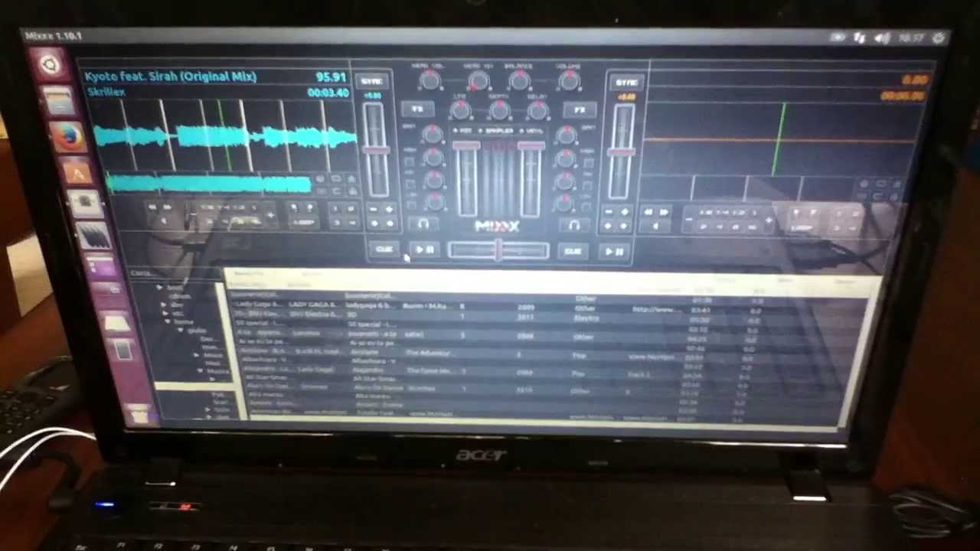Click deck 2 gain knob

[566, 136]
